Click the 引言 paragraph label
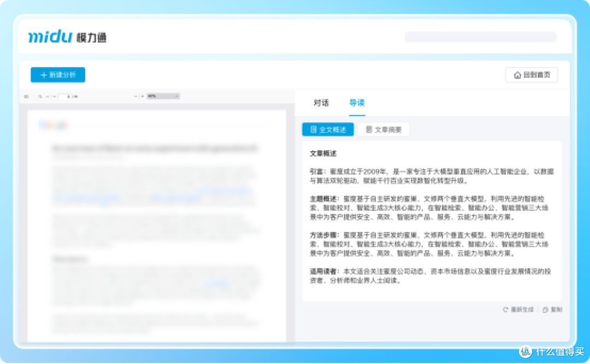 point(318,171)
